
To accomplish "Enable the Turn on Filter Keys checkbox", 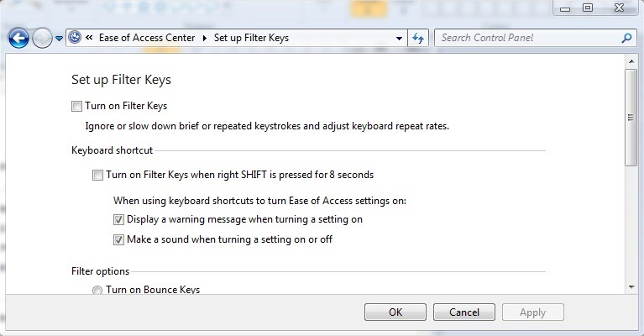I will [77, 107].
